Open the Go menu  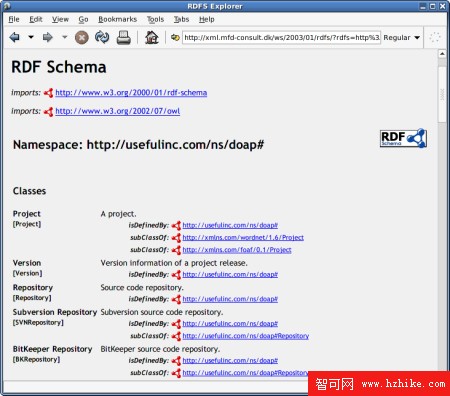click(x=83, y=19)
